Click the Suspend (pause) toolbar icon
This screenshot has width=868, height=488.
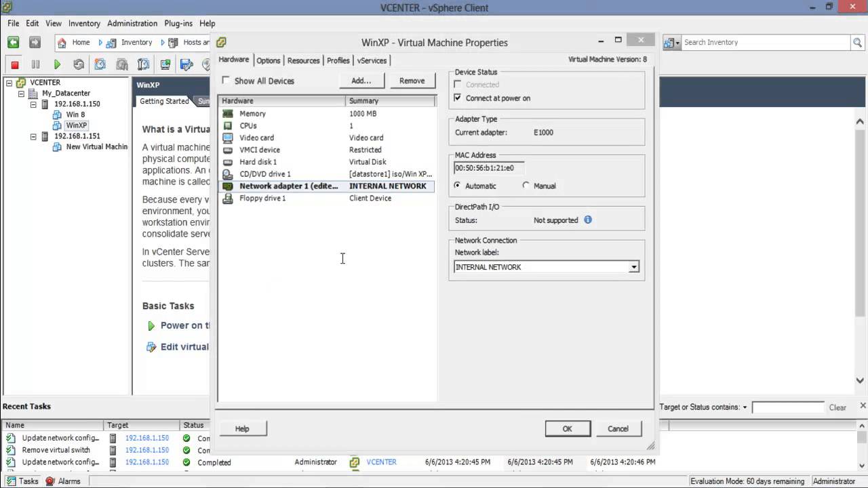[x=35, y=64]
